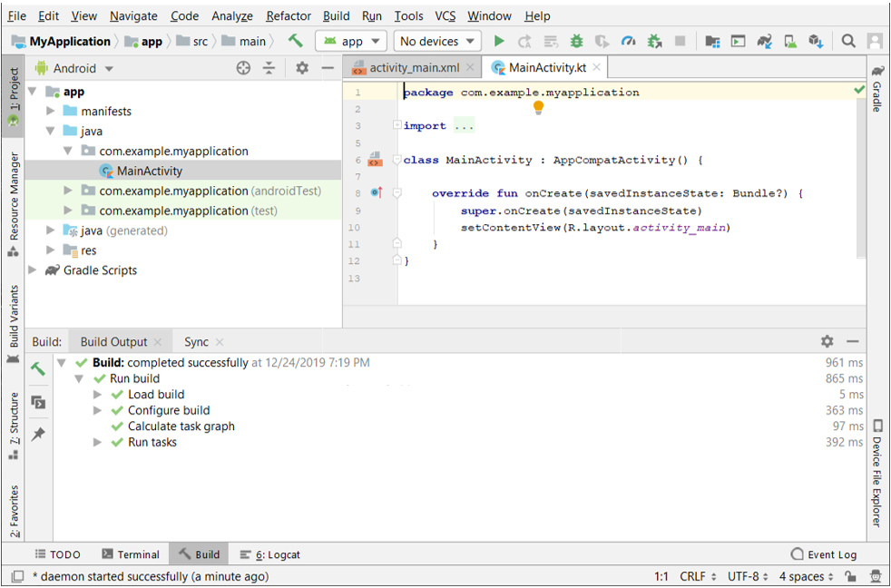This screenshot has height=588, width=891.
Task: Expand the Run tasks build node
Action: tap(98, 443)
